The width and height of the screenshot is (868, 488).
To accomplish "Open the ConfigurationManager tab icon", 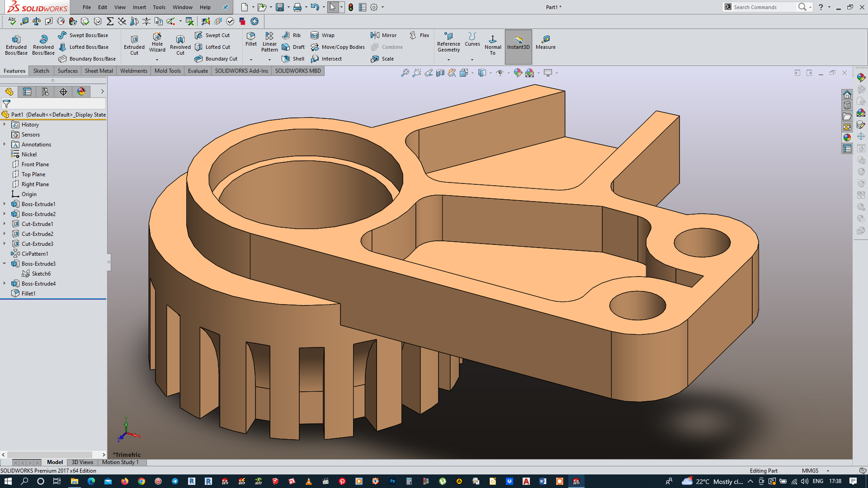I will click(x=45, y=92).
